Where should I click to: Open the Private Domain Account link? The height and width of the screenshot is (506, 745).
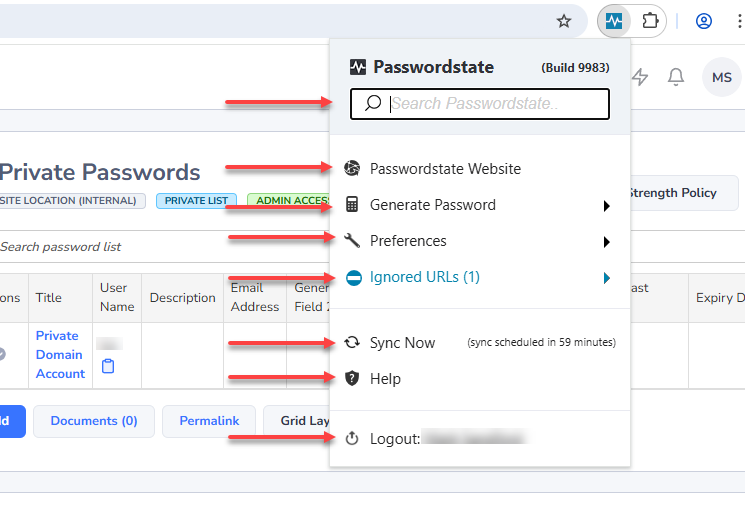click(60, 354)
